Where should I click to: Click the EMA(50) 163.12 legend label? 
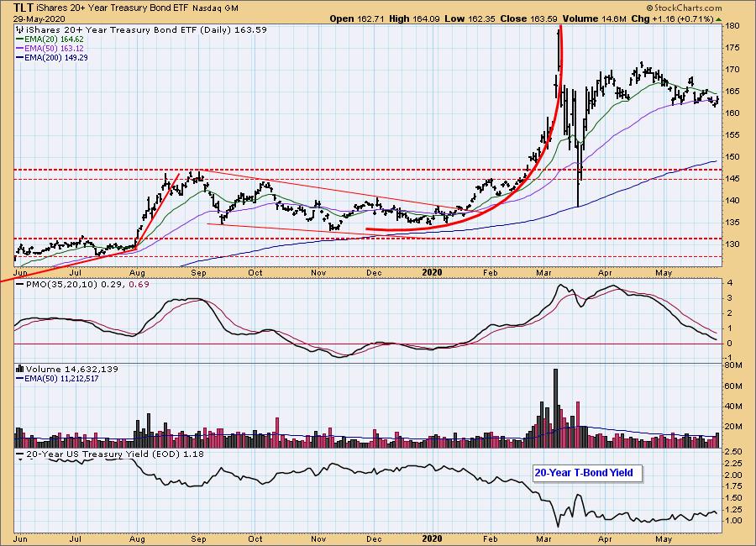(54, 48)
